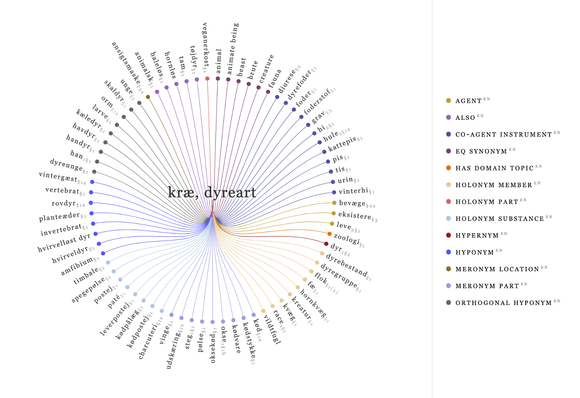This screenshot has height=398, width=580.
Task: Open the 'animal' synonym node
Action: coord(218,61)
